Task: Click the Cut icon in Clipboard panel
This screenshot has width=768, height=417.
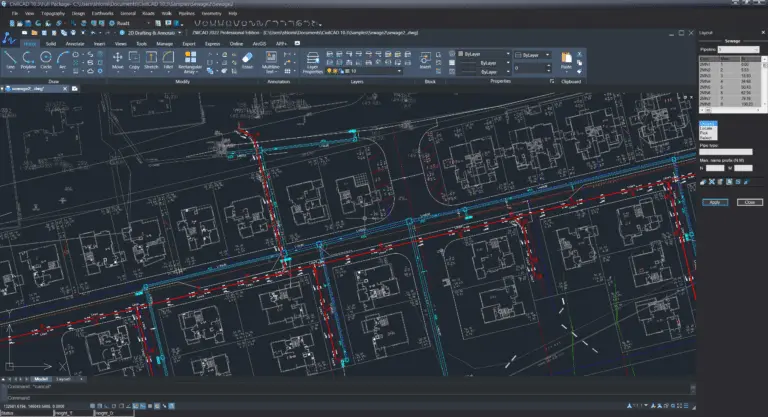Action: coord(579,54)
